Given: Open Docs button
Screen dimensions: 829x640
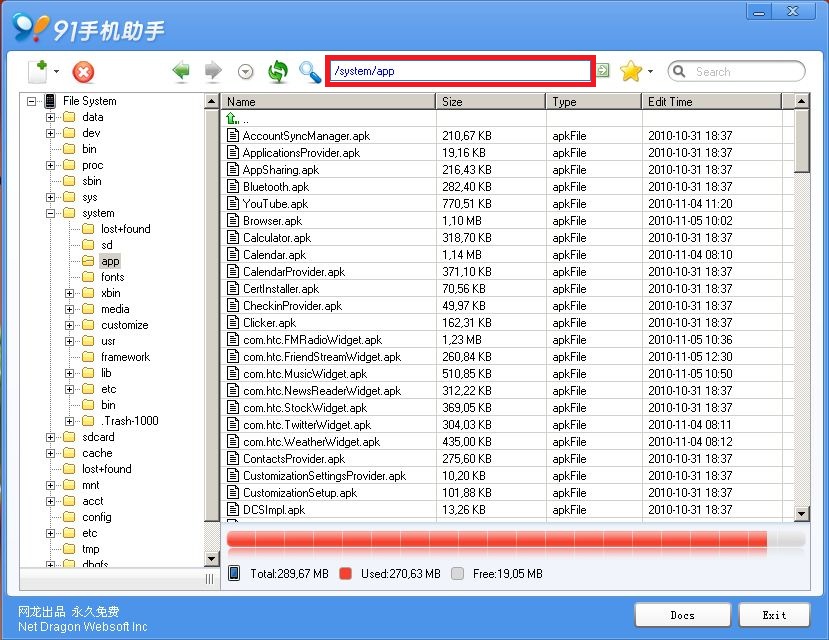Looking at the screenshot, I should (683, 615).
